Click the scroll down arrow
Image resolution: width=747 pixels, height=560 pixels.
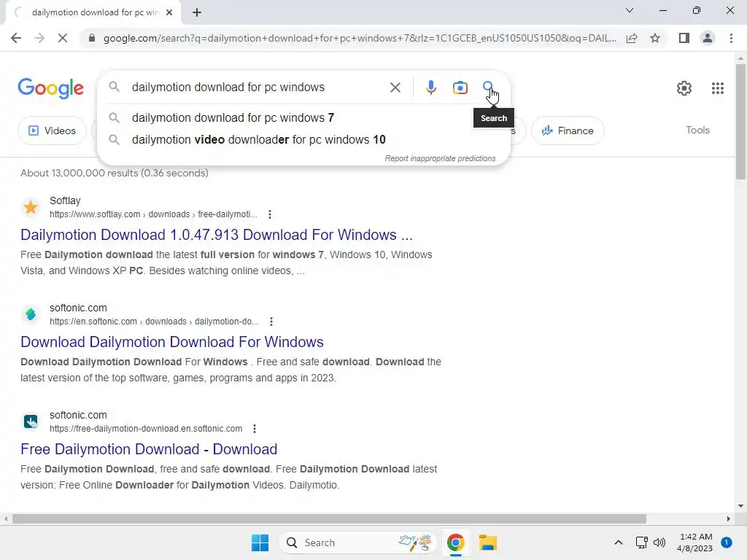click(740, 506)
